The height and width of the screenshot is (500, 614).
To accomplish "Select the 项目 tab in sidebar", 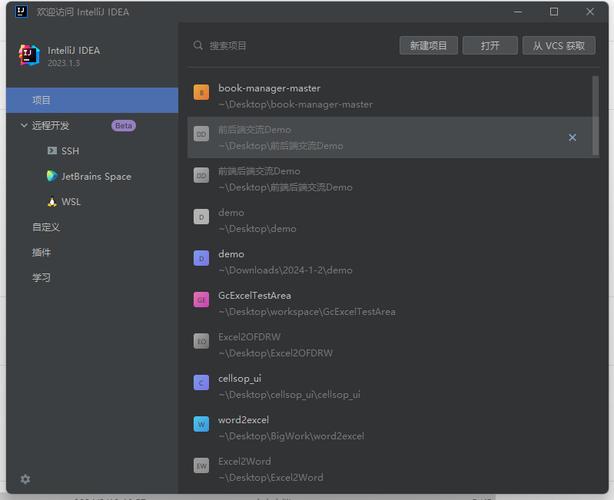I will (92, 100).
